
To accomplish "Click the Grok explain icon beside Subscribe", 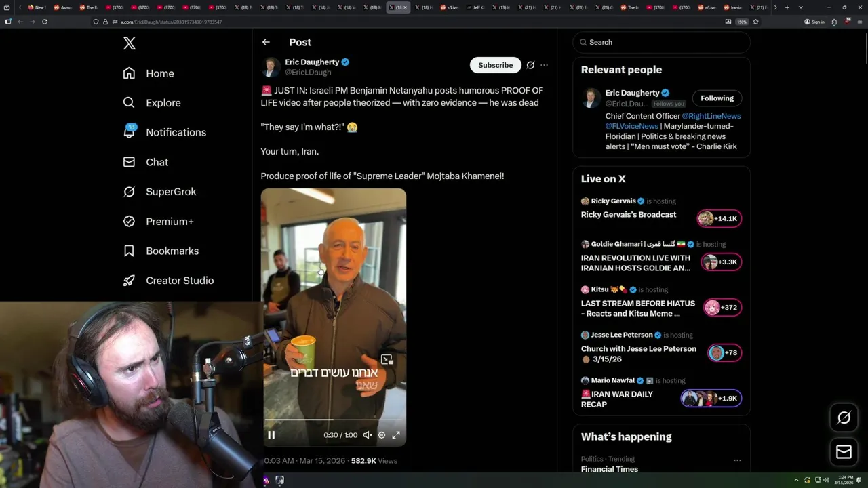I will point(530,65).
